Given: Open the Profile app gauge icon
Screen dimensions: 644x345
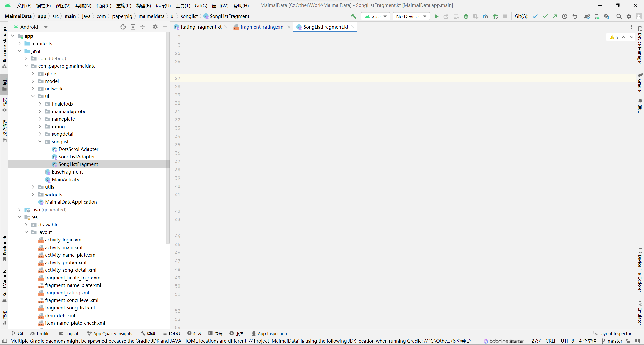Looking at the screenshot, I should (485, 16).
